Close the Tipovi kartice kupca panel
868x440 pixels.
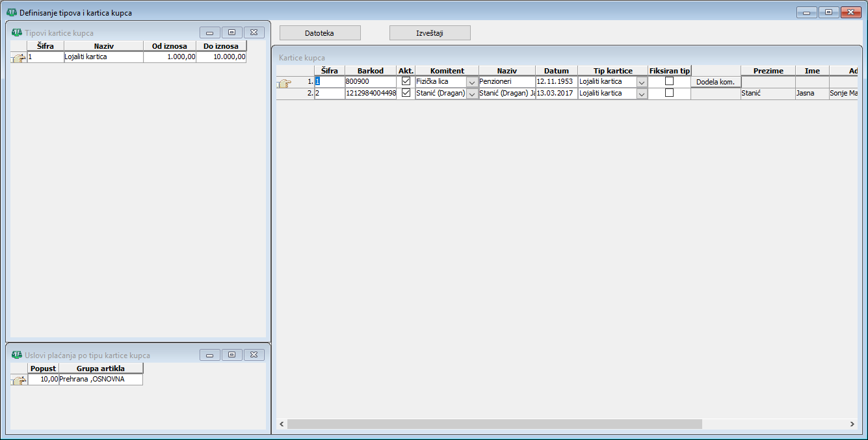pyautogui.click(x=254, y=32)
